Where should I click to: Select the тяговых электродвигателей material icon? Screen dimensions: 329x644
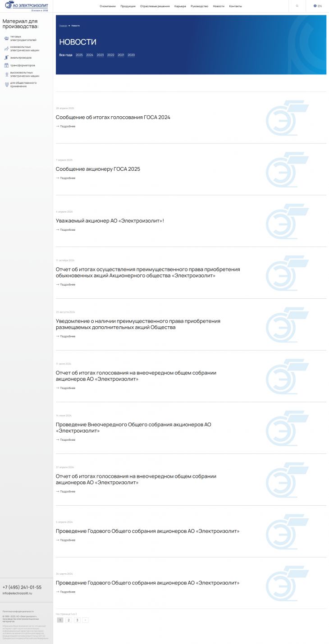coord(6,38)
